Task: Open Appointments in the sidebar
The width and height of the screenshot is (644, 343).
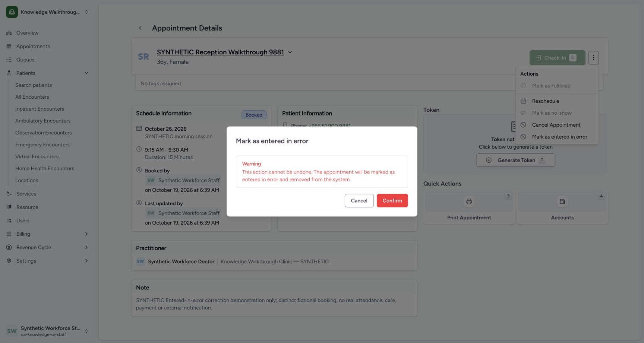Action: (x=33, y=46)
